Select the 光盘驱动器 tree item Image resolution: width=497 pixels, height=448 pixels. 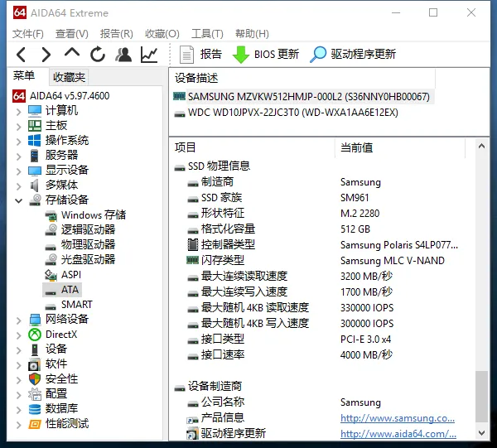tap(80, 259)
